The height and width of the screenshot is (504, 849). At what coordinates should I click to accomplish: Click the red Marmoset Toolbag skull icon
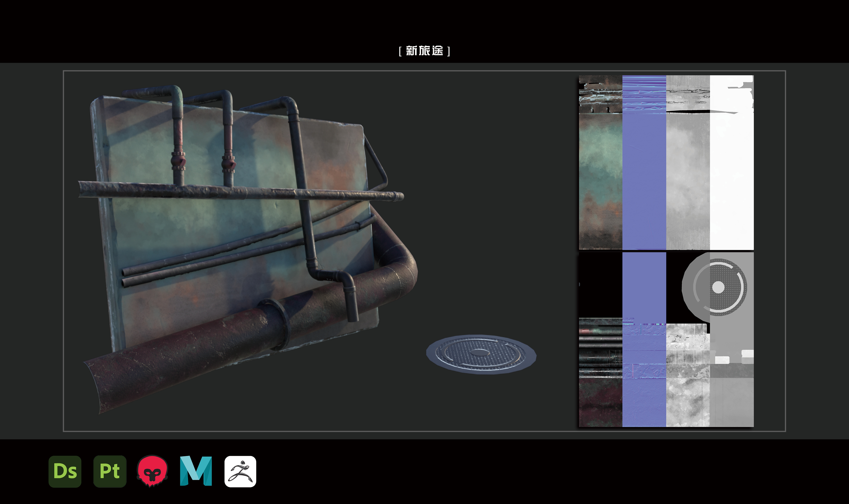pos(152,472)
